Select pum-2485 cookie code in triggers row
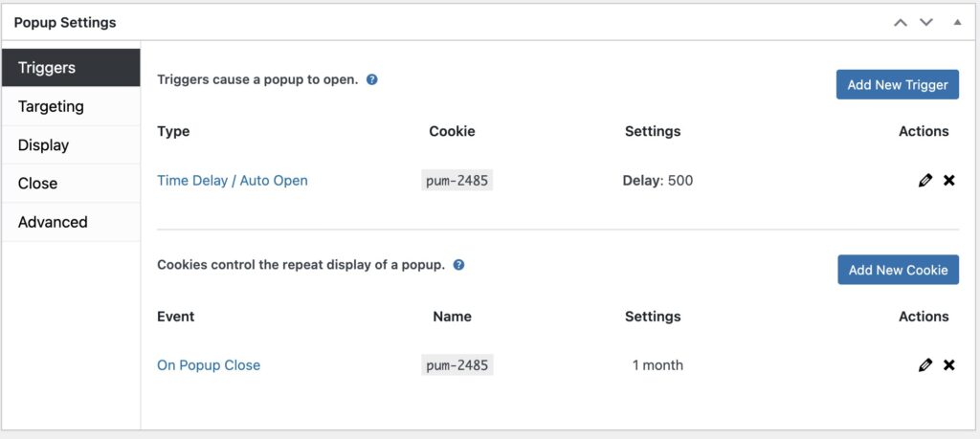980x439 pixels. (457, 181)
